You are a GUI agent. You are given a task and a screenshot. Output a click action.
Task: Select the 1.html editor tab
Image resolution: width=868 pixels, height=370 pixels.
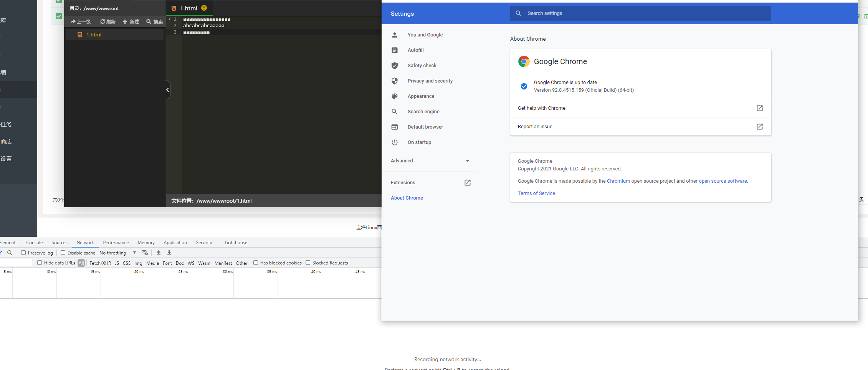pos(189,8)
